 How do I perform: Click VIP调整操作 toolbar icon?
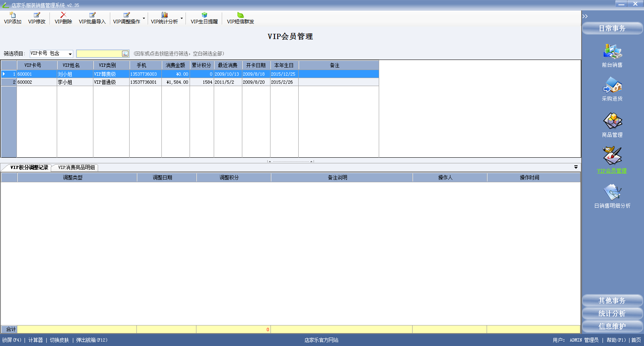tap(126, 18)
